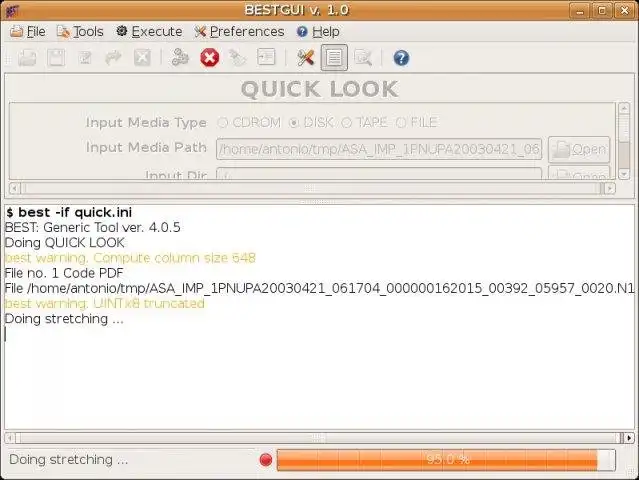
Task: Open the Tools menu
Action: point(80,32)
